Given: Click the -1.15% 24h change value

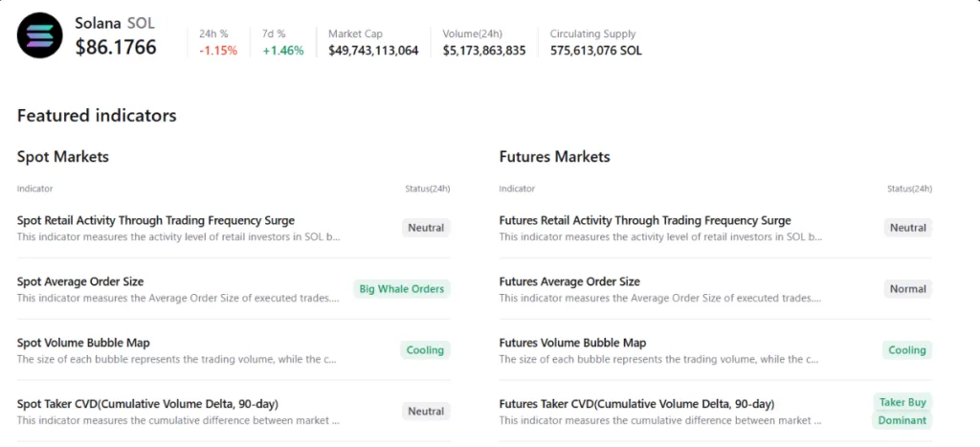Looking at the screenshot, I should point(218,51).
